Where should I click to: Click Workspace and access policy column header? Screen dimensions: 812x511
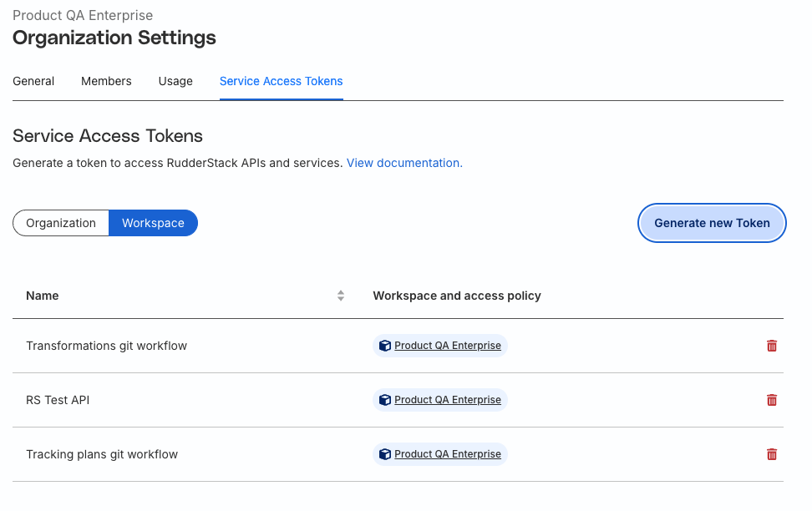point(457,296)
